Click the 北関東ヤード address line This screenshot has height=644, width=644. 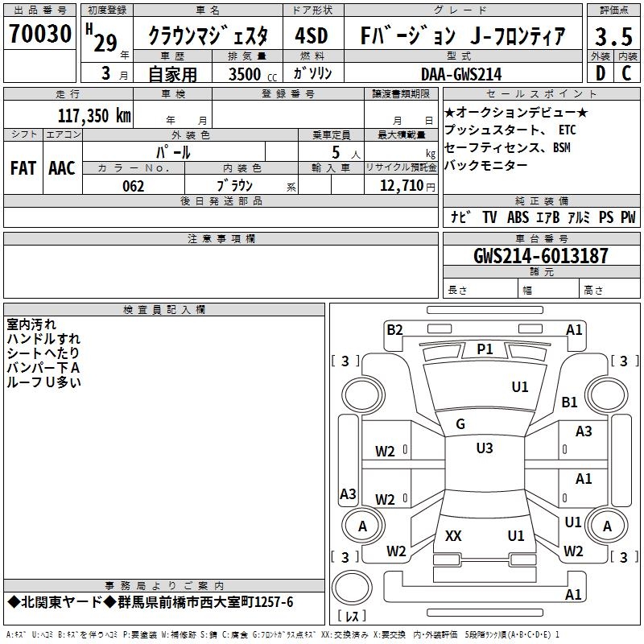click(151, 602)
